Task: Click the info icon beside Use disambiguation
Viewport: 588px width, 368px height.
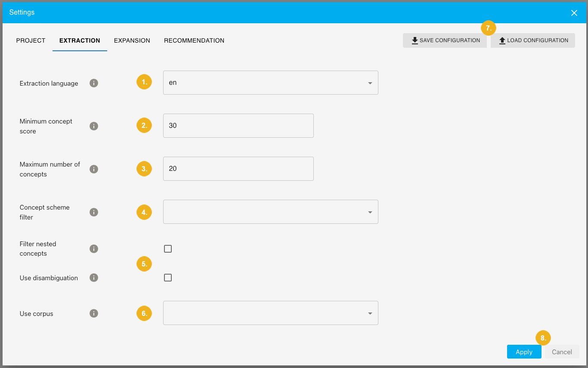Action: click(x=94, y=277)
